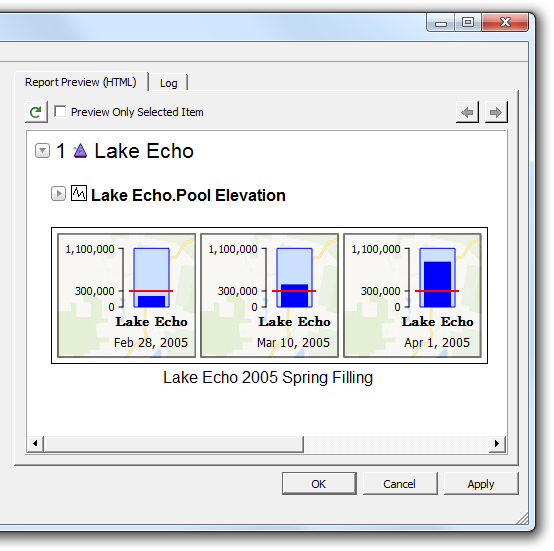Click the green refresh preview icon
Viewport: 554px width, 551px height.
click(36, 112)
